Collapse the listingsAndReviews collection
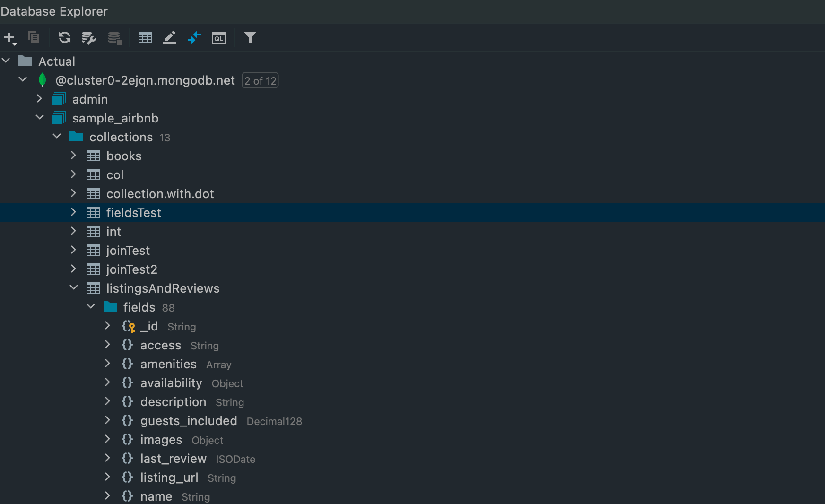 pyautogui.click(x=74, y=287)
